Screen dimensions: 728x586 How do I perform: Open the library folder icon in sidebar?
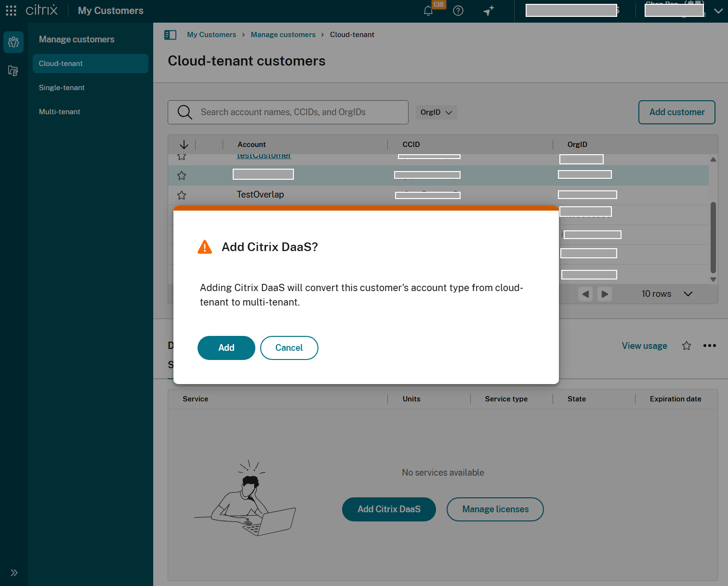pos(13,70)
